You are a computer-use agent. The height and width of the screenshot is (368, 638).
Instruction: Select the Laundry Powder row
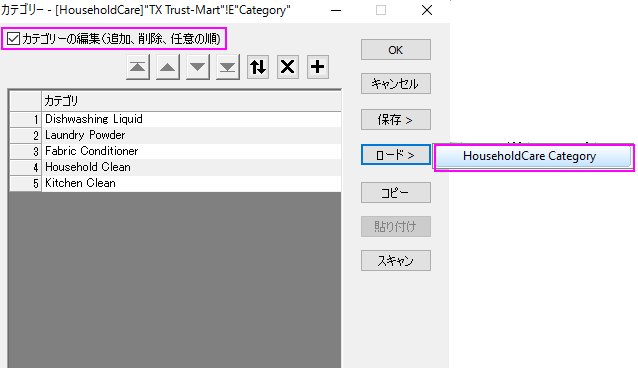coord(191,135)
